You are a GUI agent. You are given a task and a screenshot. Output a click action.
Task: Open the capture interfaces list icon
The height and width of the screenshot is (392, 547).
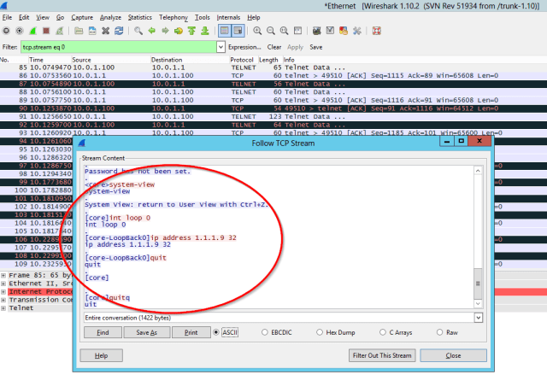(x=6, y=31)
